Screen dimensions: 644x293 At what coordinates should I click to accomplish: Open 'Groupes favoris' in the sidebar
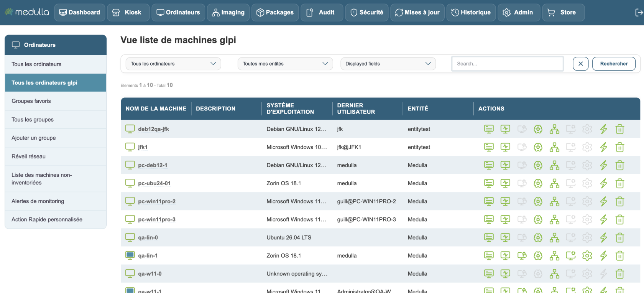(56, 101)
